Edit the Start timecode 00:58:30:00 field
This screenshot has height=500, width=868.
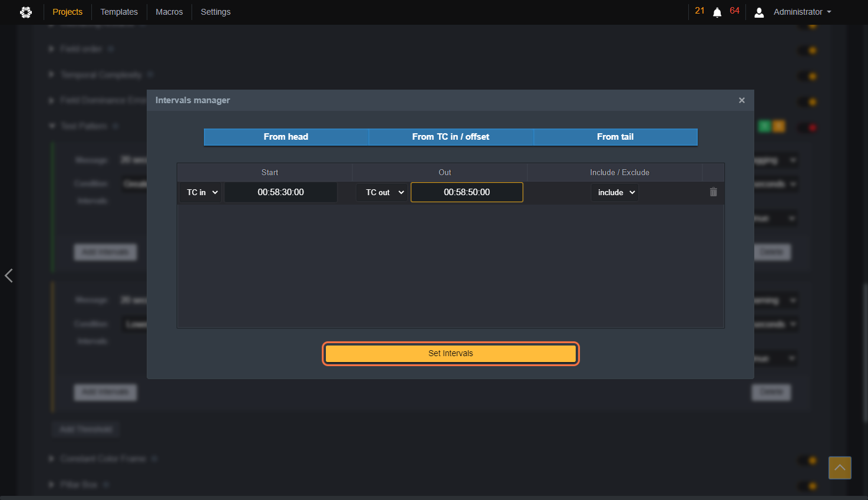click(x=280, y=192)
